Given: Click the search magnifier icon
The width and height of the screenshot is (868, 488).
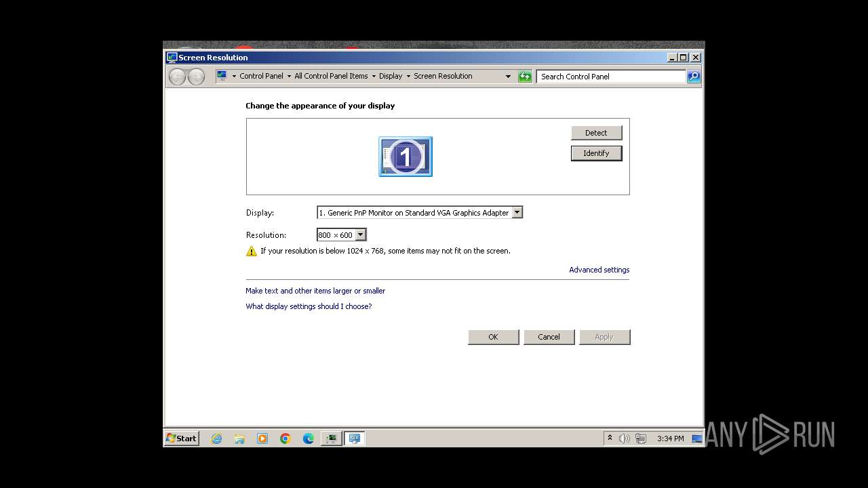Looking at the screenshot, I should click(694, 77).
